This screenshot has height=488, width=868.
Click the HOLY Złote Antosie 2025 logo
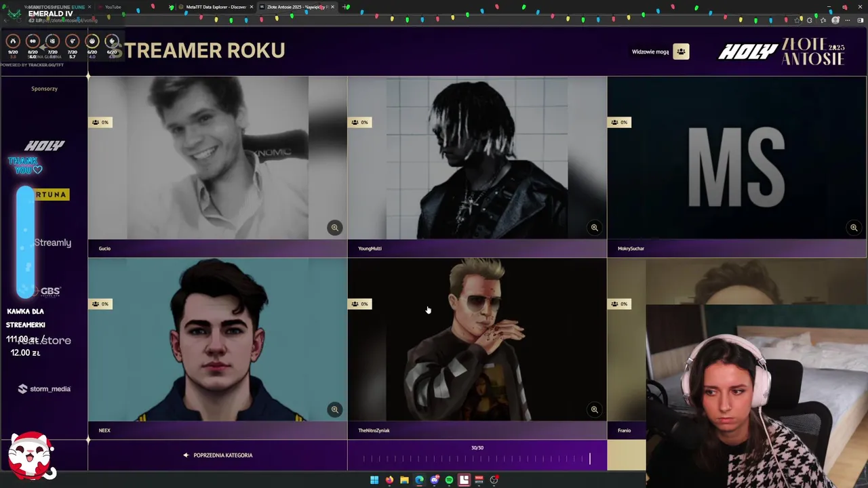[x=782, y=51]
